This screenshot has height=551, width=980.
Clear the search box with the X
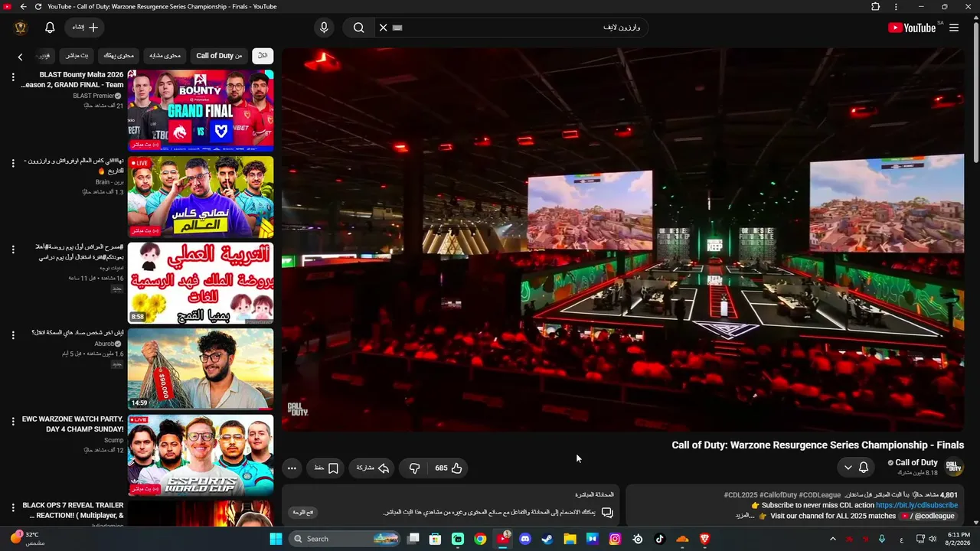tap(384, 28)
